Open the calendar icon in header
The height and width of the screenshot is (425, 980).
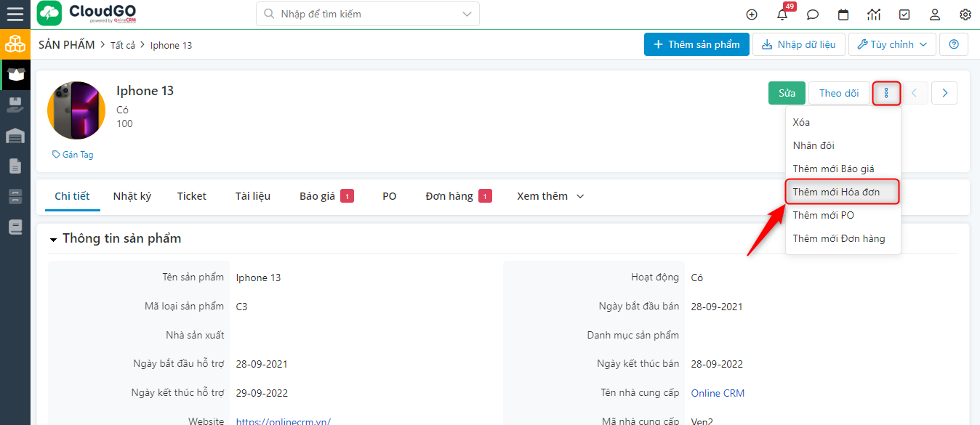[x=843, y=15]
